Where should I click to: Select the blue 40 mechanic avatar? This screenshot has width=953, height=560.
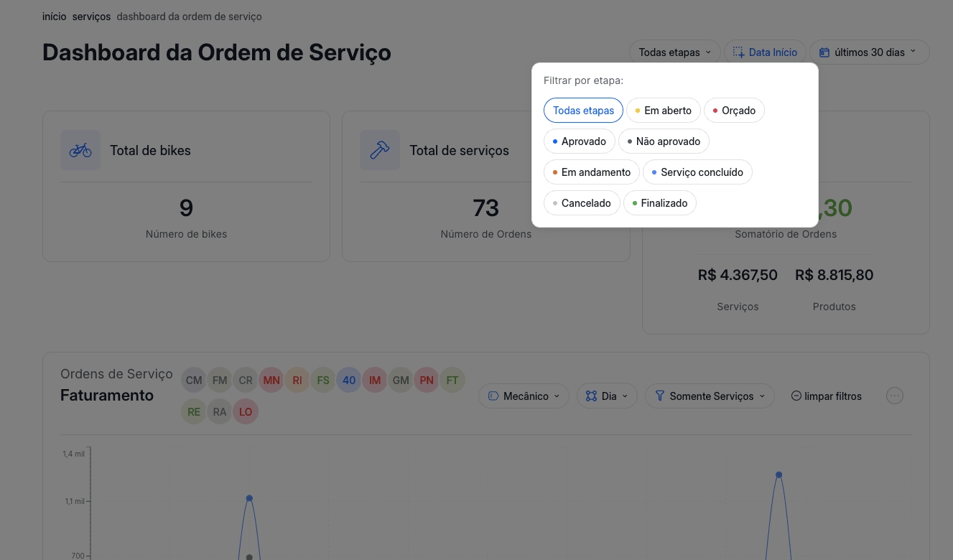pyautogui.click(x=349, y=381)
